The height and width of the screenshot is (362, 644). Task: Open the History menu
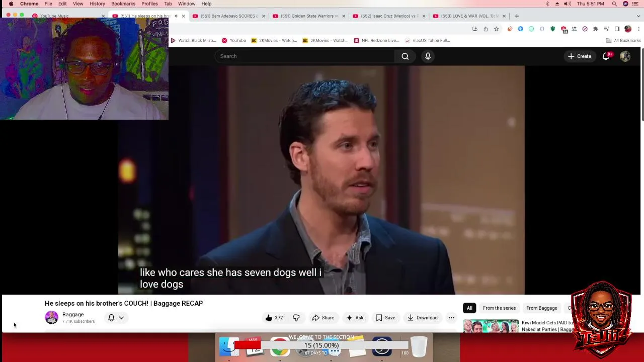tap(97, 4)
